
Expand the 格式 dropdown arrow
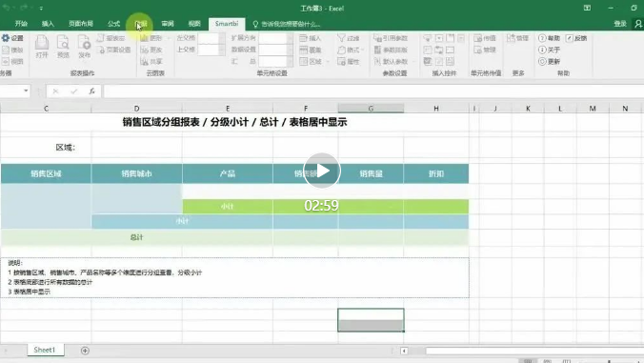click(363, 50)
